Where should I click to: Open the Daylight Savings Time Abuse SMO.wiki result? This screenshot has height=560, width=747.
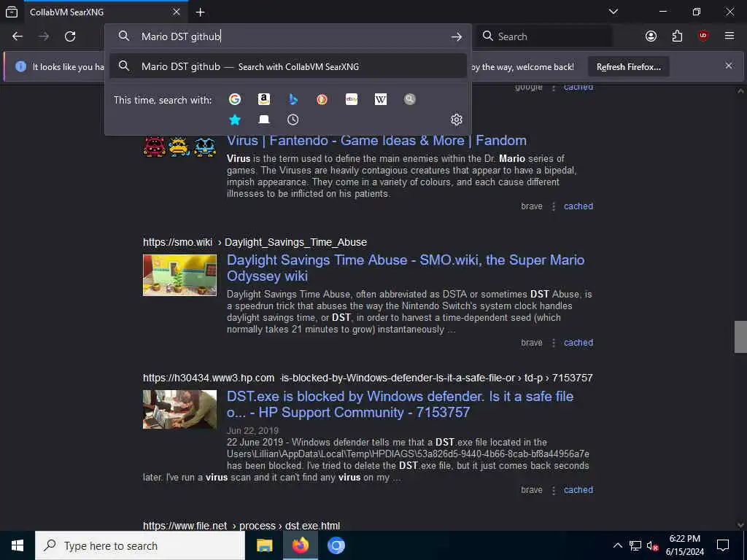click(x=406, y=268)
